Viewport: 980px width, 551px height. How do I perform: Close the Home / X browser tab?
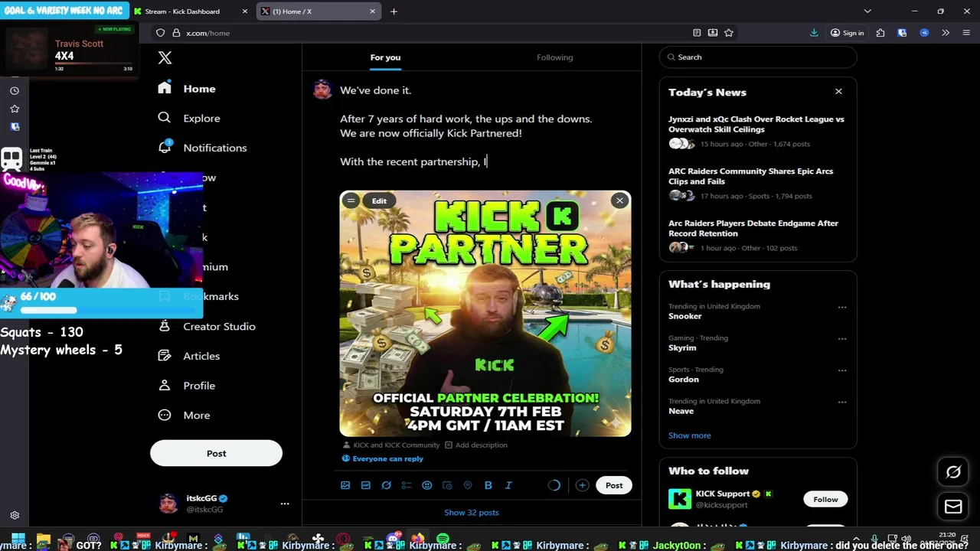point(373,11)
